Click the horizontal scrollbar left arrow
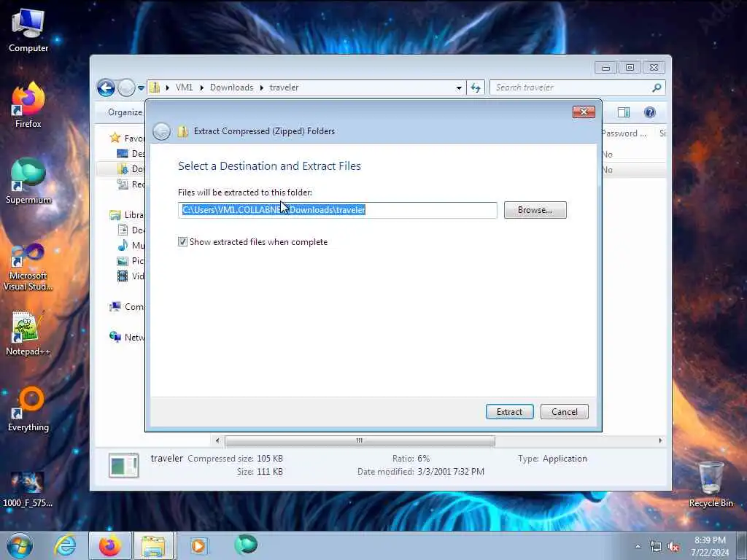 pyautogui.click(x=217, y=441)
